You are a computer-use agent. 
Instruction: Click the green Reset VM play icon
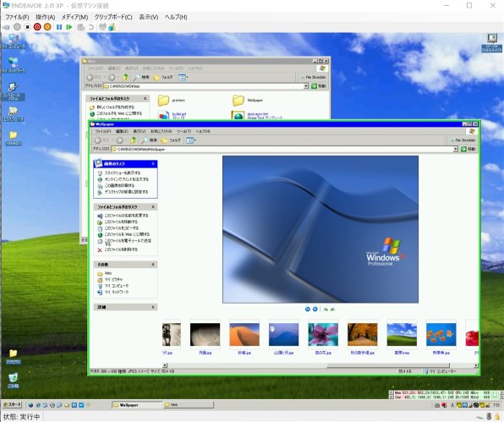pos(68,27)
